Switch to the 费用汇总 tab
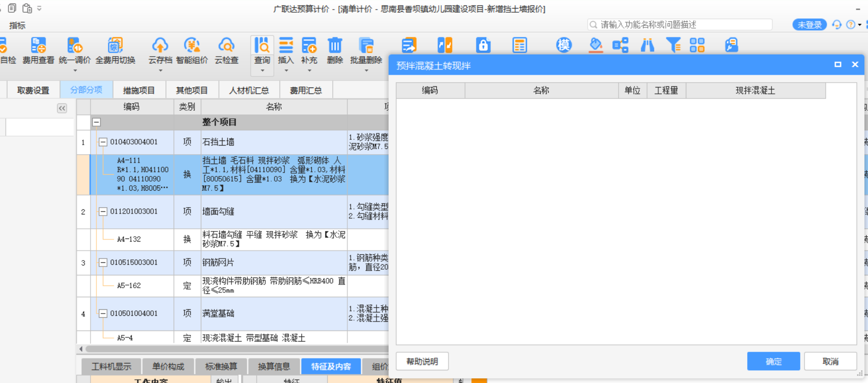 (306, 90)
